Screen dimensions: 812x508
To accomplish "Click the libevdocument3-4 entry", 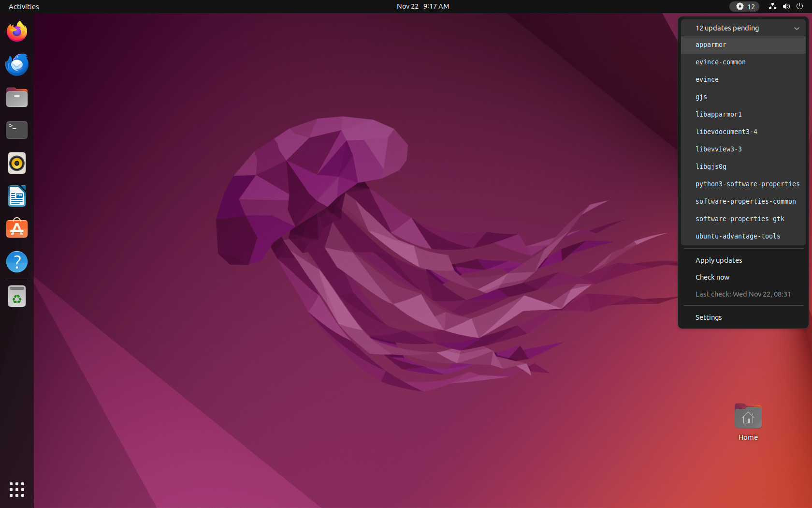I will [x=743, y=132].
